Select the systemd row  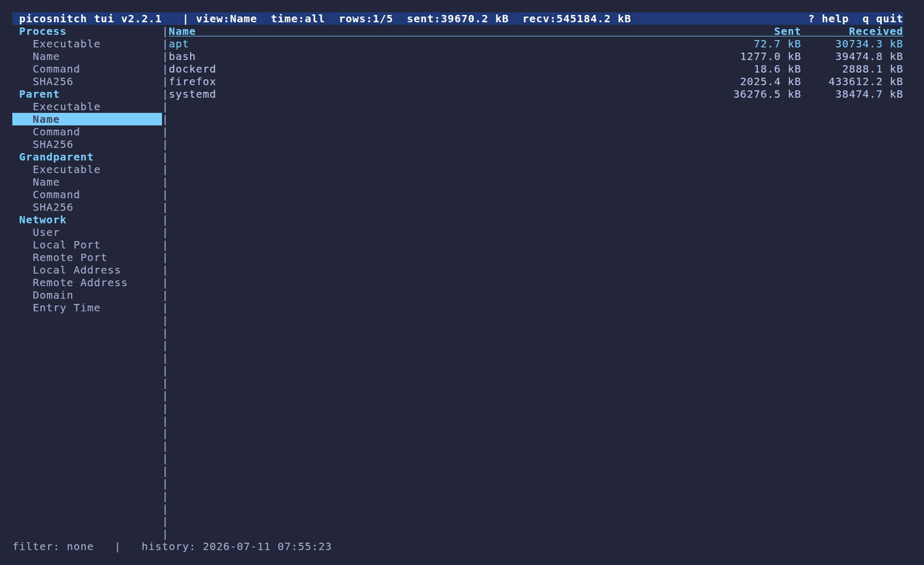coord(535,95)
